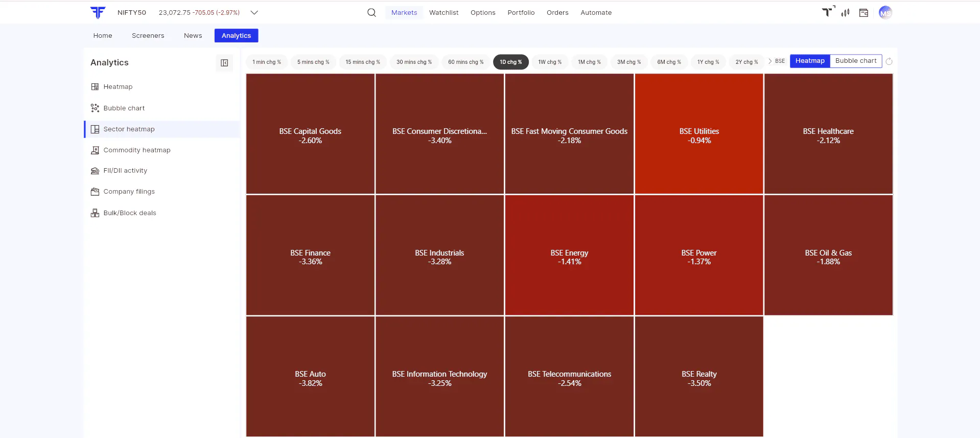Go to the Markets menu

(x=404, y=13)
